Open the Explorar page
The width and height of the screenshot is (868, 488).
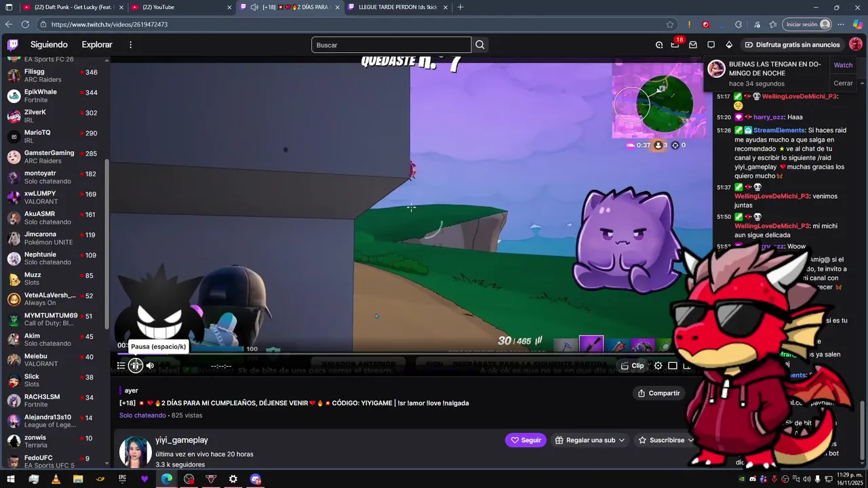click(97, 45)
